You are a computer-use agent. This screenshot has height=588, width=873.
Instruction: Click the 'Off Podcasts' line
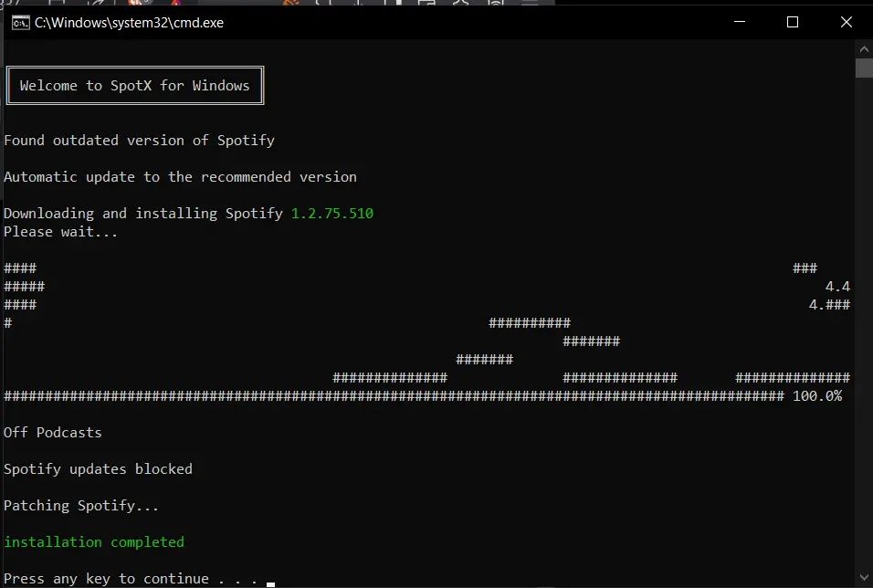click(53, 433)
